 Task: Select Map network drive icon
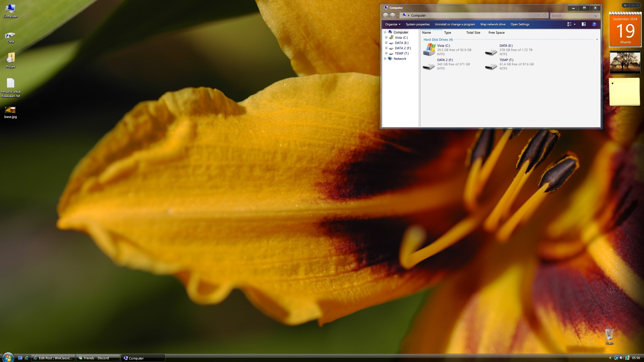492,24
